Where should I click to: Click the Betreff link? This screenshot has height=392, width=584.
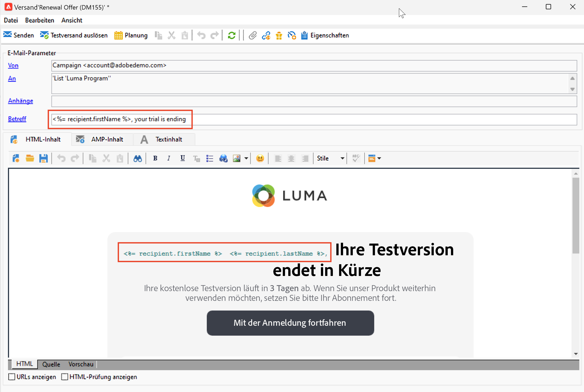point(17,119)
